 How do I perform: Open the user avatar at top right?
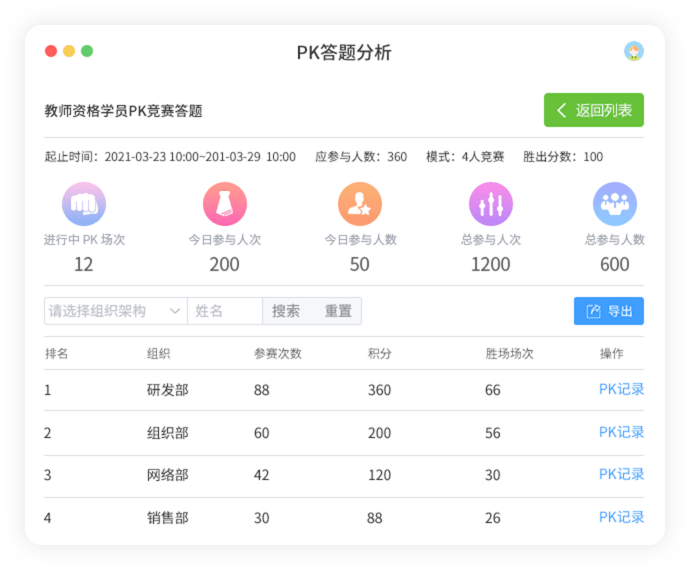(x=633, y=52)
